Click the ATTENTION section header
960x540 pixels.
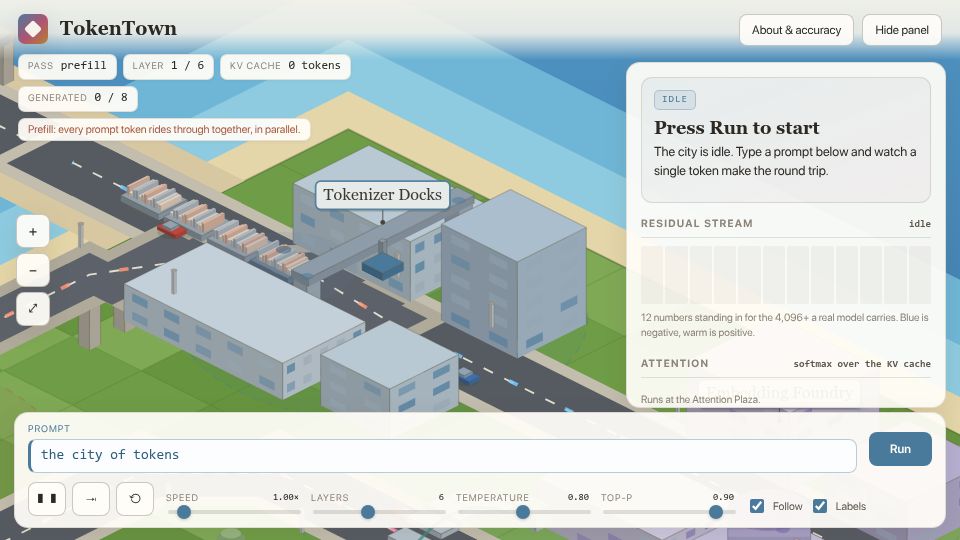point(675,364)
